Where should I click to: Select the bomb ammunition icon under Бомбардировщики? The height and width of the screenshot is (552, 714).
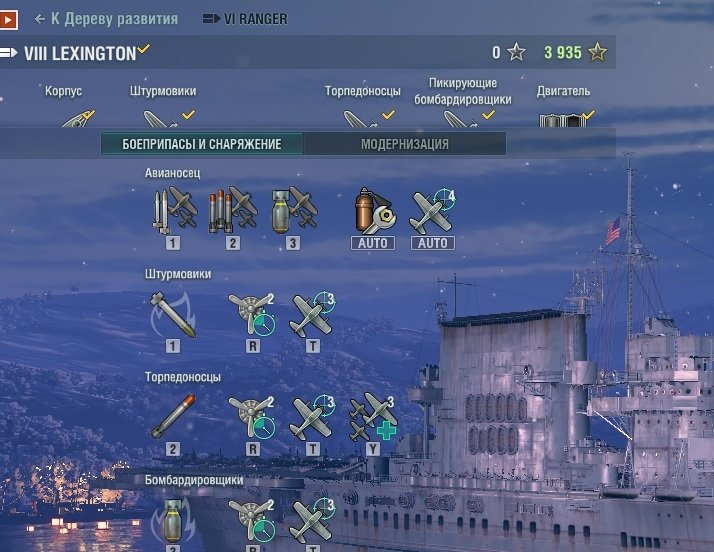coord(173,521)
